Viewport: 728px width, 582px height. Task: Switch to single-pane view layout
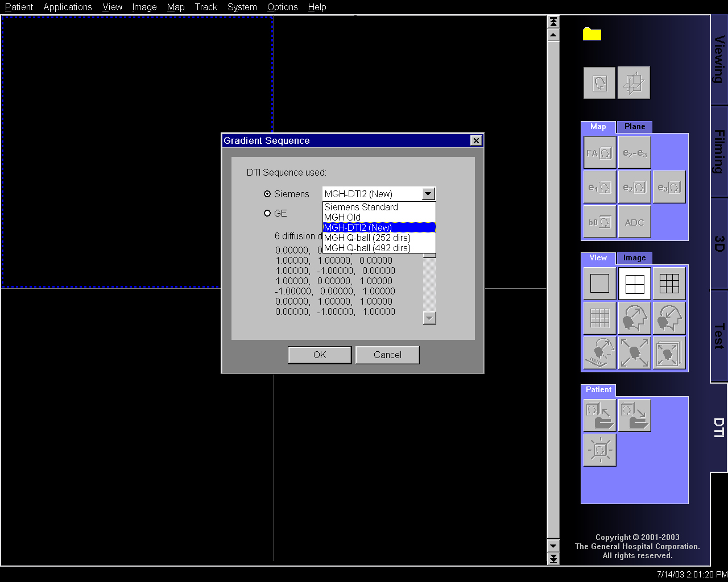pos(599,284)
